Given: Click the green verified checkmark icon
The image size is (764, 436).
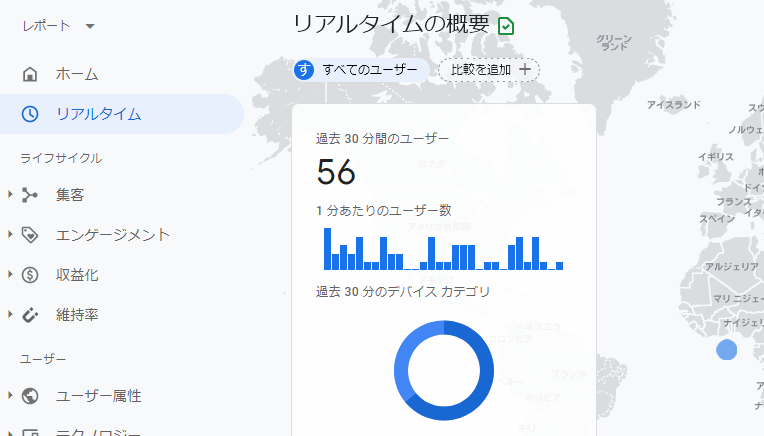Looking at the screenshot, I should 506,27.
